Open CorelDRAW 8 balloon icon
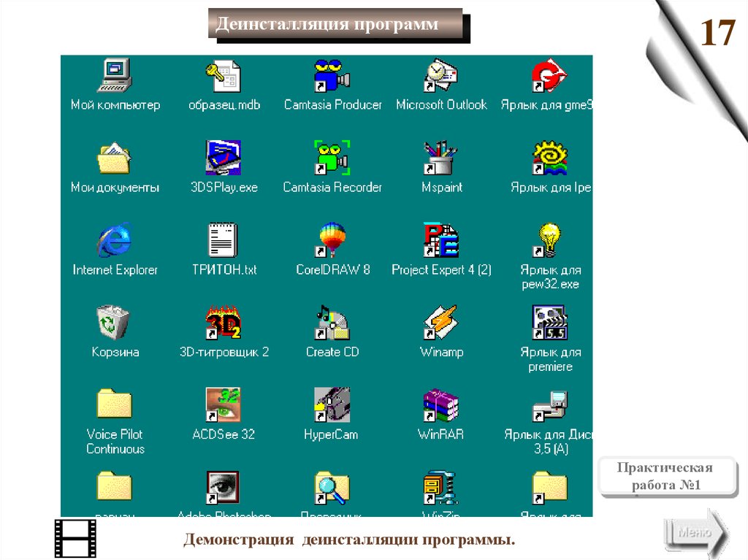The height and width of the screenshot is (560, 748). click(x=332, y=240)
